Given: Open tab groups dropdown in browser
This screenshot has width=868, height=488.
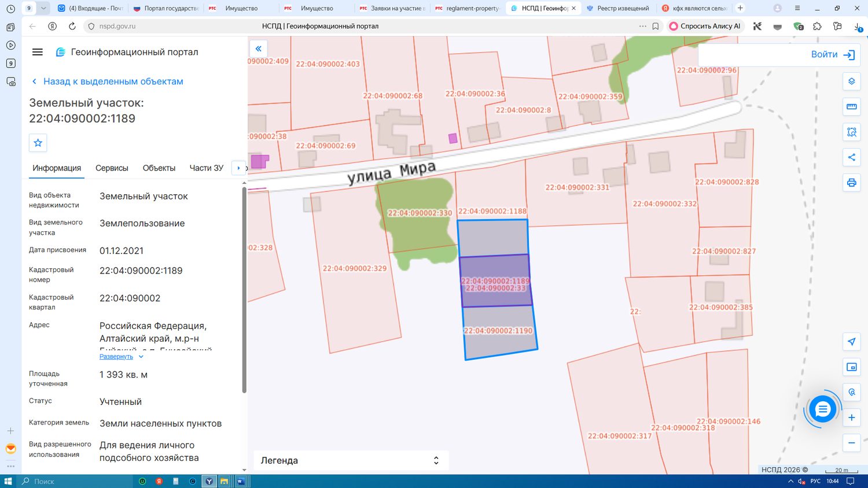Looking at the screenshot, I should pos(43,8).
